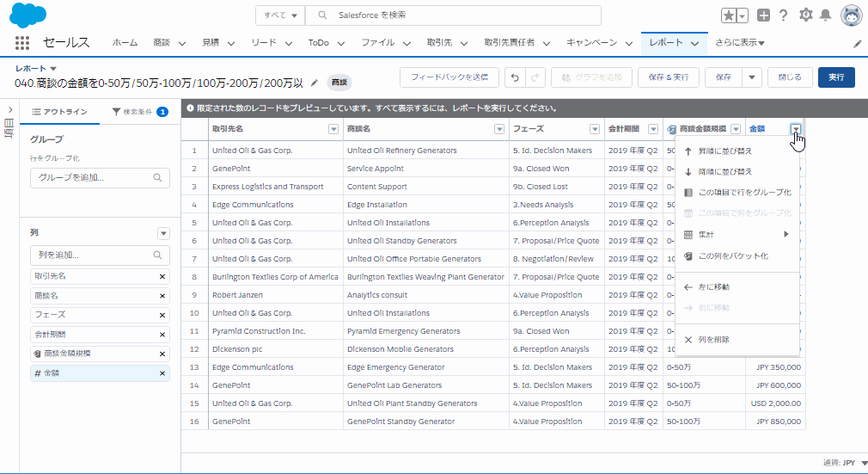Click フィードバックを送信 button

pos(449,77)
